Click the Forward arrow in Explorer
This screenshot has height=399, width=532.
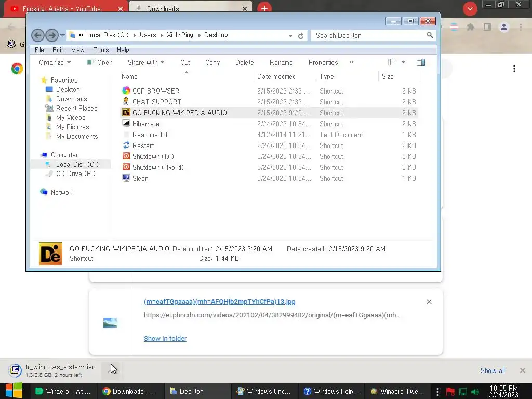coord(51,35)
